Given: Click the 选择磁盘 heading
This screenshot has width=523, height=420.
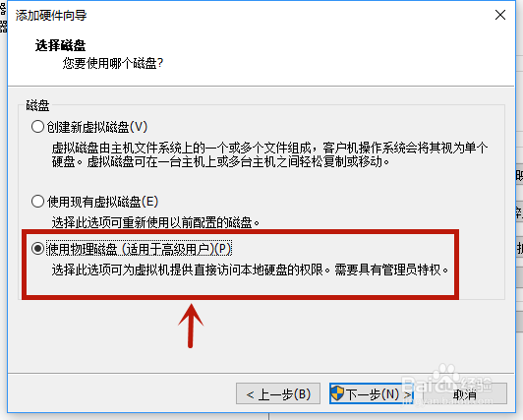Looking at the screenshot, I should point(60,45).
